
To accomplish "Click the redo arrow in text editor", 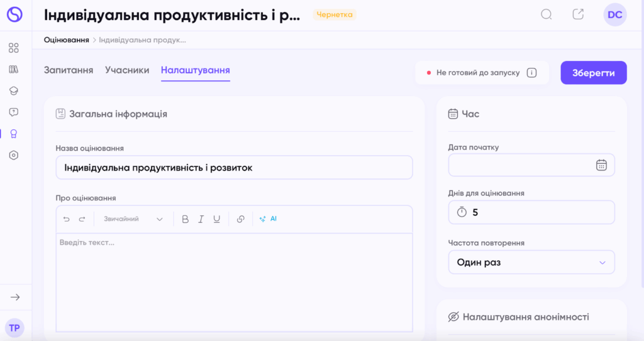I will click(82, 219).
